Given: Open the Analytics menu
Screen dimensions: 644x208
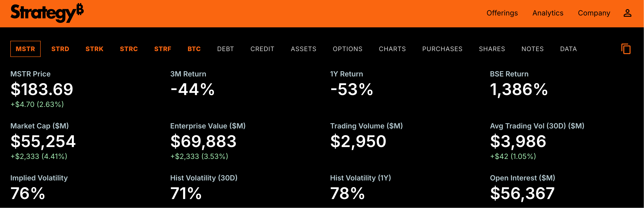Looking at the screenshot, I should coord(548,13).
